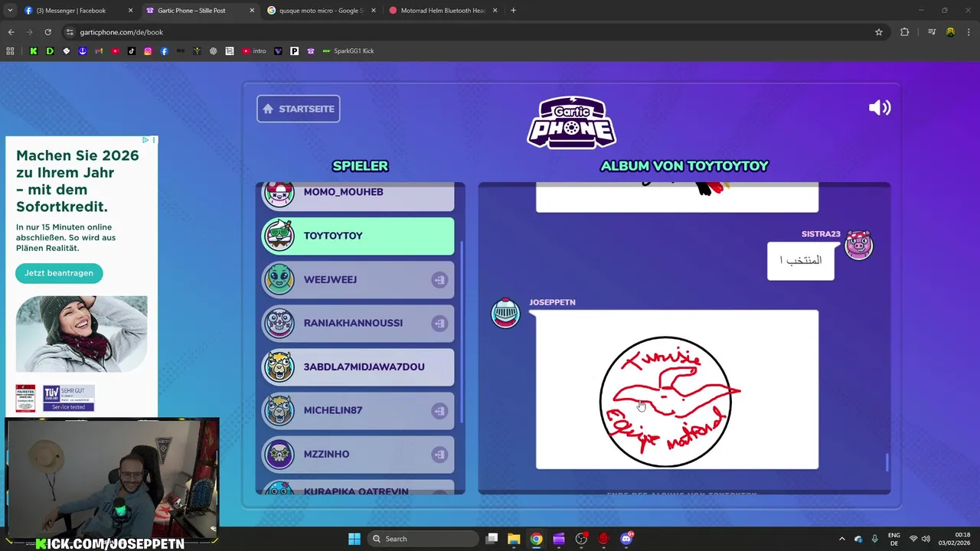
Task: Go back in browser history
Action: point(11,32)
